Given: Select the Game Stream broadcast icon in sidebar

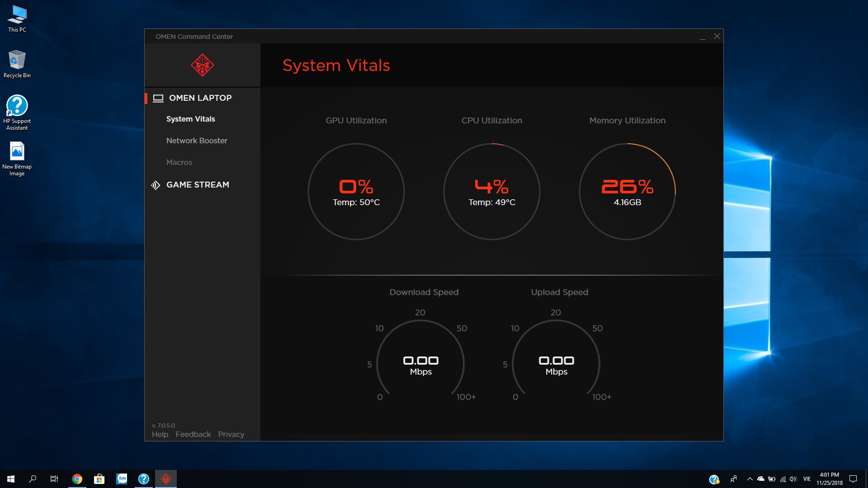Looking at the screenshot, I should pyautogui.click(x=156, y=185).
